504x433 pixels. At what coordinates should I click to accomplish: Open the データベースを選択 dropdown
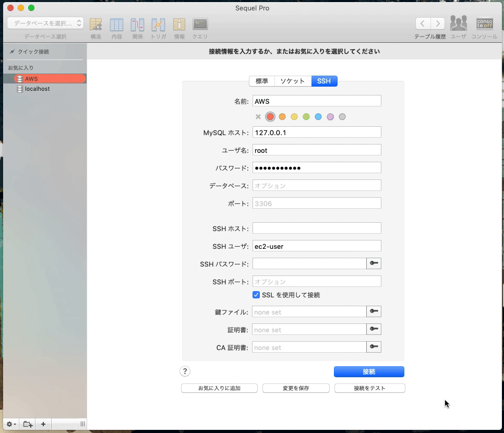coord(45,23)
